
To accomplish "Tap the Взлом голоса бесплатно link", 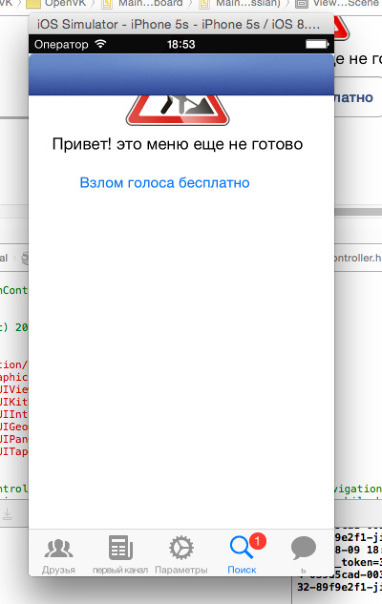I will coord(164,183).
